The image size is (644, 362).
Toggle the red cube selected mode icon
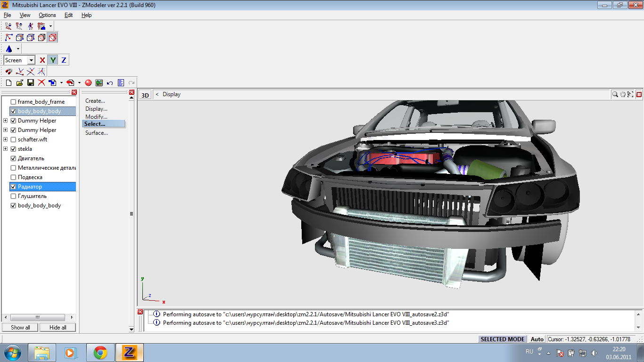(53, 37)
